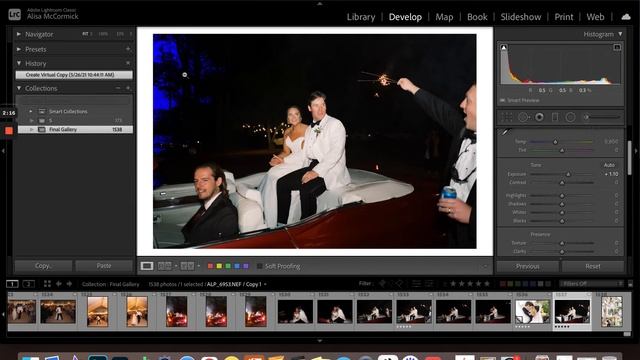This screenshot has height=360, width=640.
Task: Apply yellow color label
Action: [219, 266]
